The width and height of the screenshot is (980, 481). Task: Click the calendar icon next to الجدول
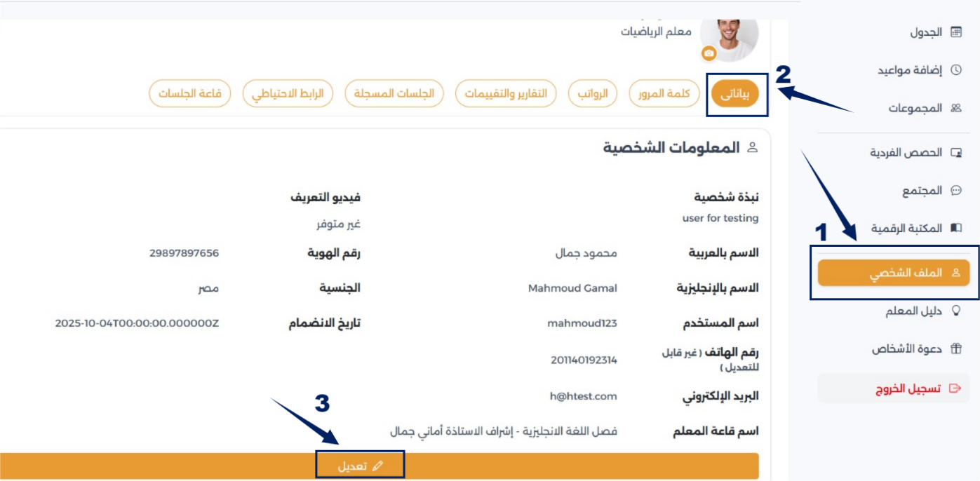coord(955,32)
